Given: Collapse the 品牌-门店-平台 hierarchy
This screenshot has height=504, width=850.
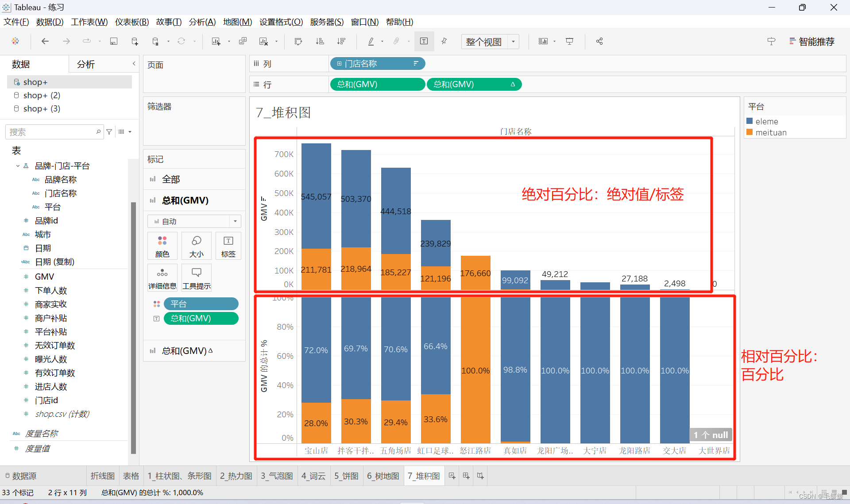Looking at the screenshot, I should (18, 166).
